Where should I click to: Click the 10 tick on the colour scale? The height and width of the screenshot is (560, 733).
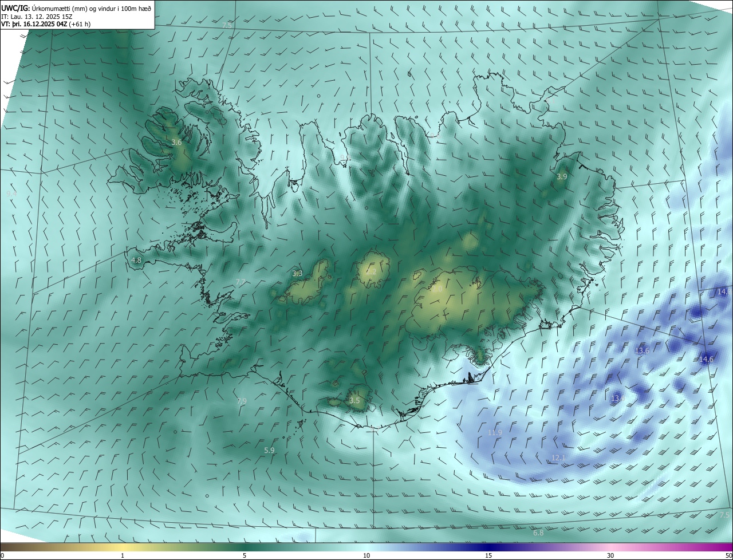click(366, 556)
